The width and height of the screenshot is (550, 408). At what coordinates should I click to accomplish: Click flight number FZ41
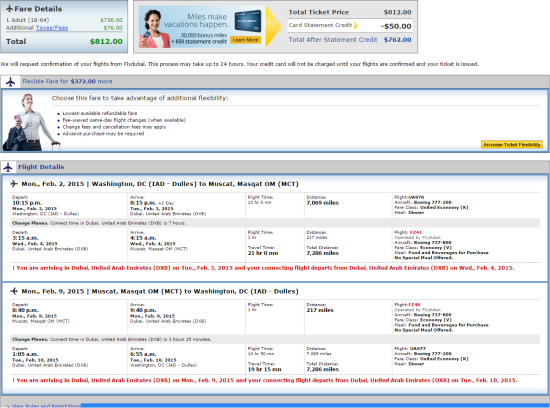(415, 232)
